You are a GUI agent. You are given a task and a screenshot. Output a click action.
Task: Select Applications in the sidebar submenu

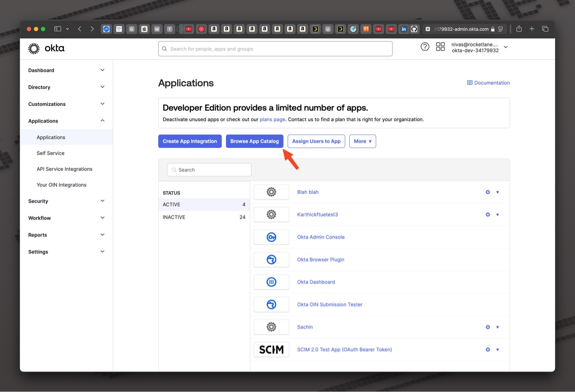pos(67,138)
